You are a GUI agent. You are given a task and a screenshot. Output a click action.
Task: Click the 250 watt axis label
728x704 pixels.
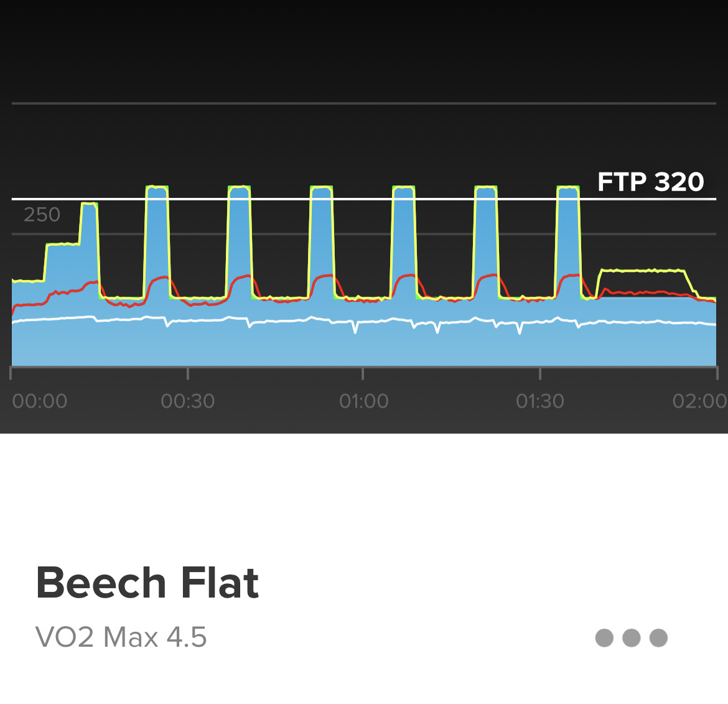[42, 215]
